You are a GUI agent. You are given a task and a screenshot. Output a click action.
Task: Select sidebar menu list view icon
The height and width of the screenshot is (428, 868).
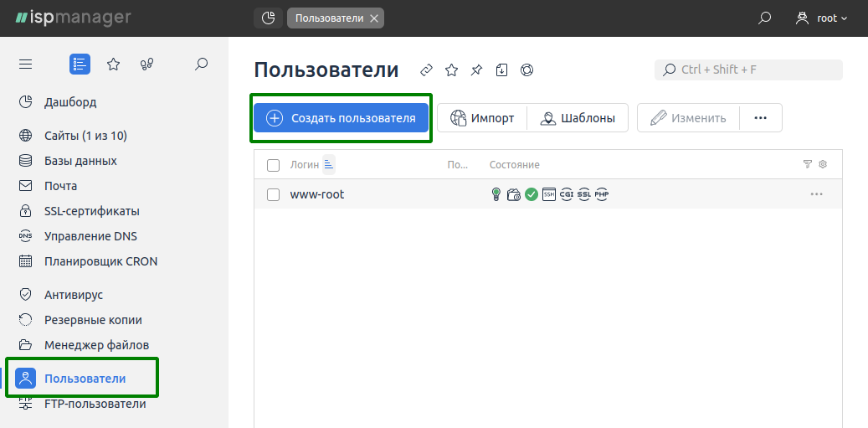(x=80, y=64)
